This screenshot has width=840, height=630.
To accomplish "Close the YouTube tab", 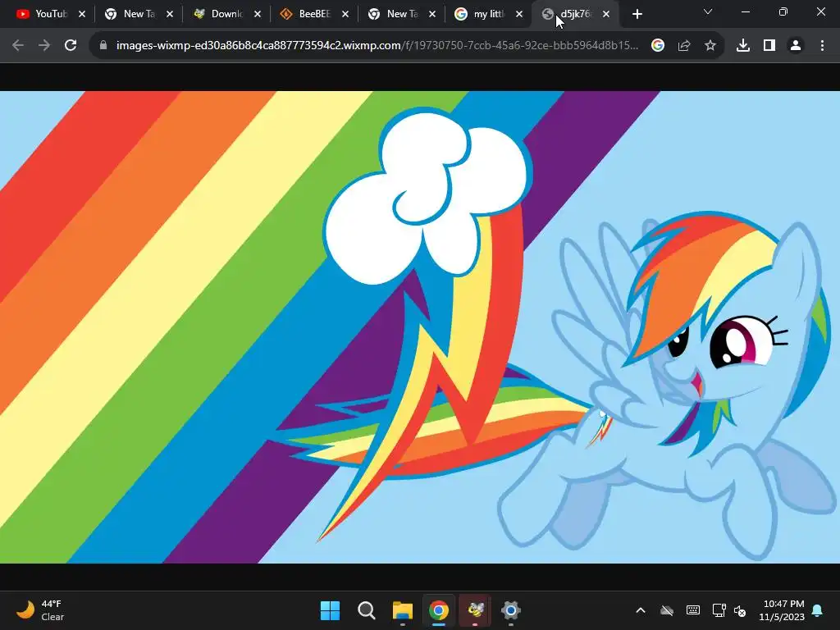I will [x=82, y=15].
